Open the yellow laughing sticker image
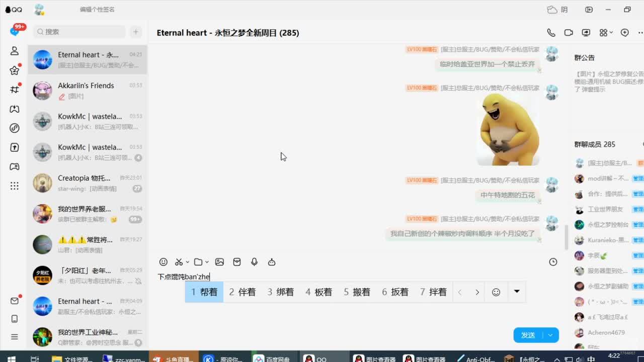Image resolution: width=644 pixels, height=362 pixels. point(508,129)
